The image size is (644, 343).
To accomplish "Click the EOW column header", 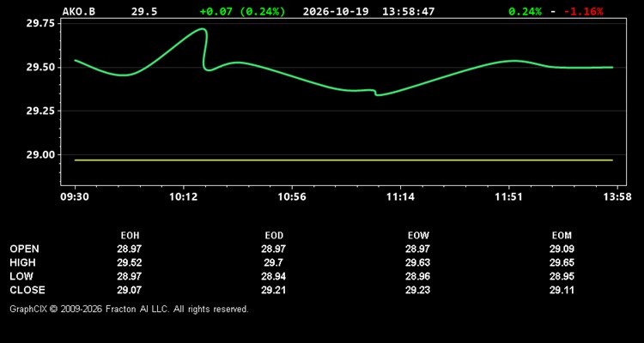I will click(418, 236).
